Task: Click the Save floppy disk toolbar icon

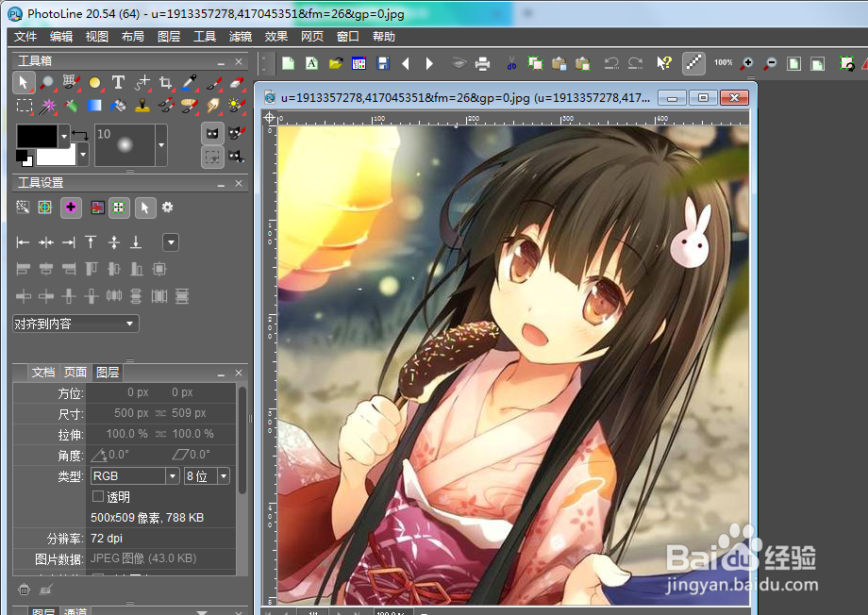Action: [x=382, y=63]
